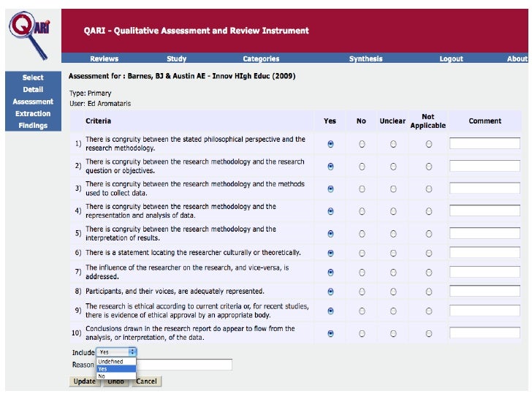Click the Undo button

click(x=115, y=382)
